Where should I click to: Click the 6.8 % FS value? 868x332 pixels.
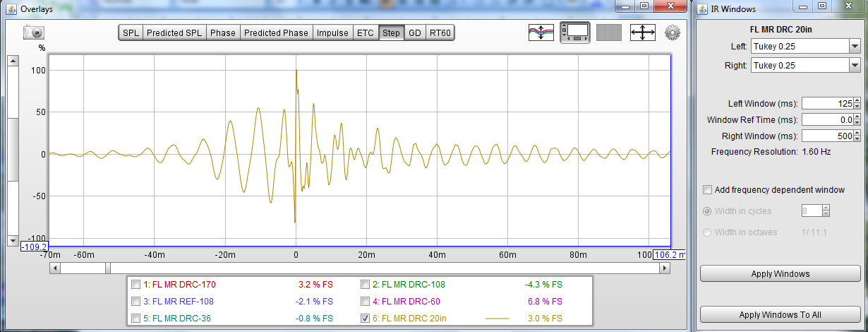pyautogui.click(x=545, y=302)
